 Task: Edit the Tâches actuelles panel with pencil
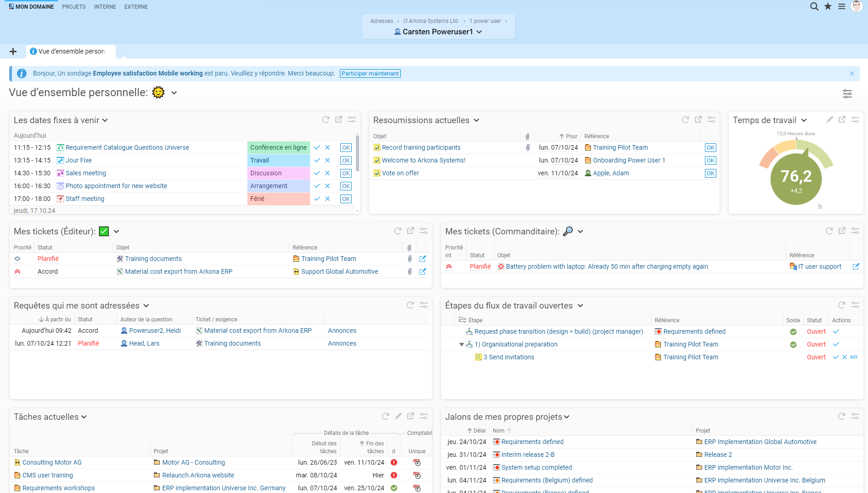click(x=398, y=416)
